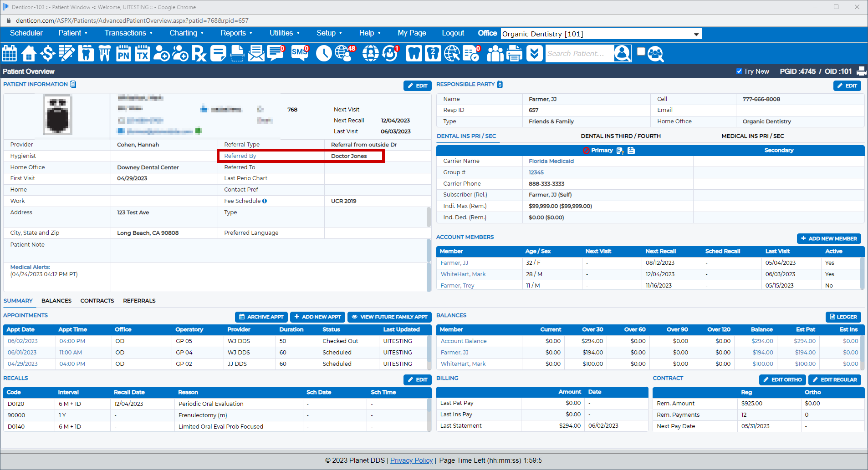Click WhiteHart, Mark in Account Members
This screenshot has height=470, width=868.
coord(463,274)
